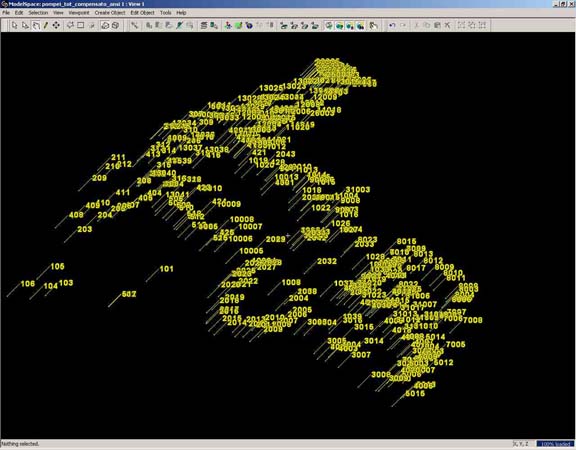
Task: Activate the View mode hand tool
Action: click(x=36, y=25)
